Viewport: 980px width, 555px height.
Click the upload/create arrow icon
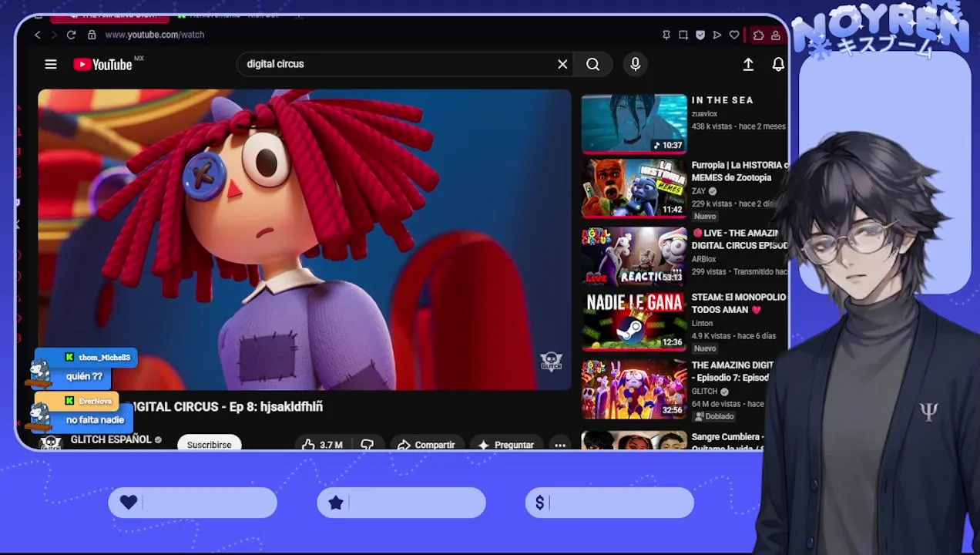click(x=748, y=65)
